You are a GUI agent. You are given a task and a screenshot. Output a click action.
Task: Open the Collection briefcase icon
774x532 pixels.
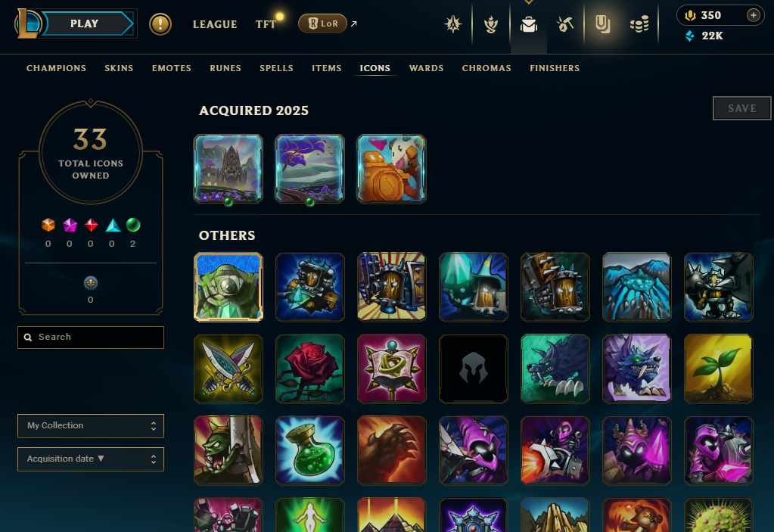(529, 24)
